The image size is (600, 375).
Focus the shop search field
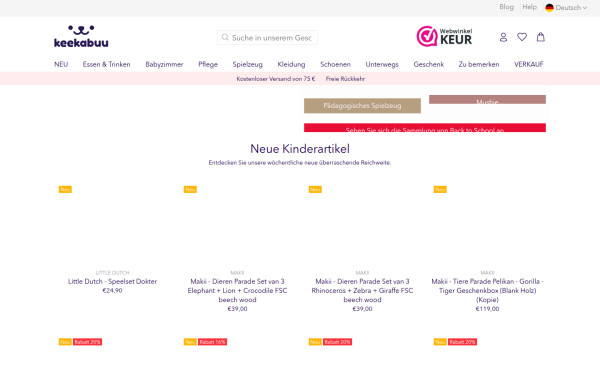tap(267, 38)
